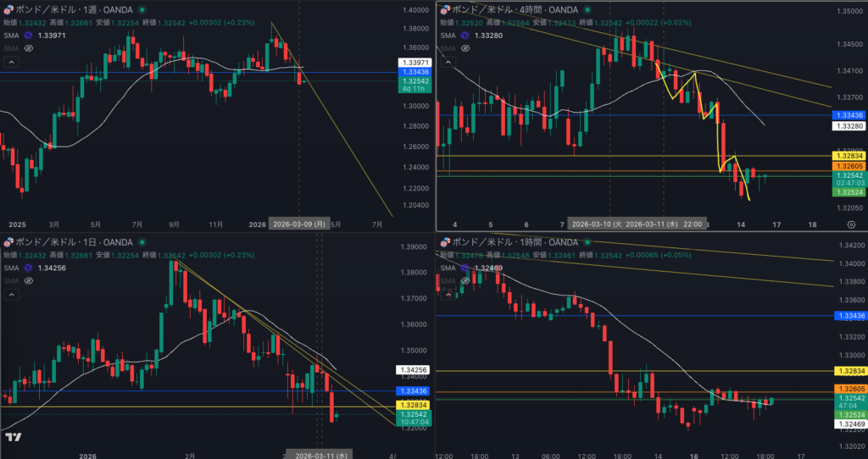Click the GBP/USD flag icon on 1-hour chart

point(444,243)
